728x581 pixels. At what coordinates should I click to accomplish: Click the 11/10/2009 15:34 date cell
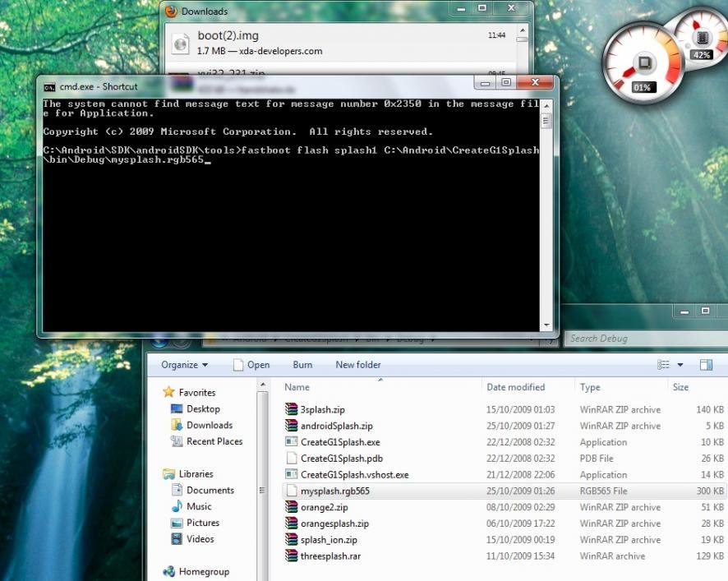click(x=520, y=556)
